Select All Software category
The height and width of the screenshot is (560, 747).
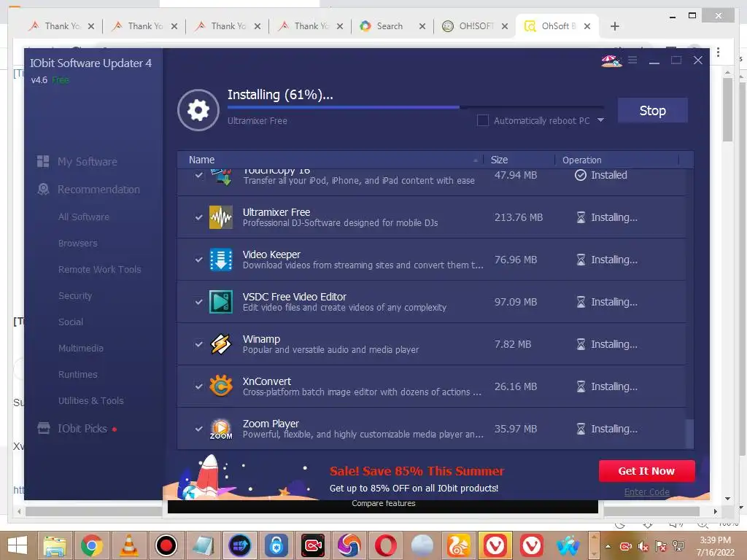[84, 217]
